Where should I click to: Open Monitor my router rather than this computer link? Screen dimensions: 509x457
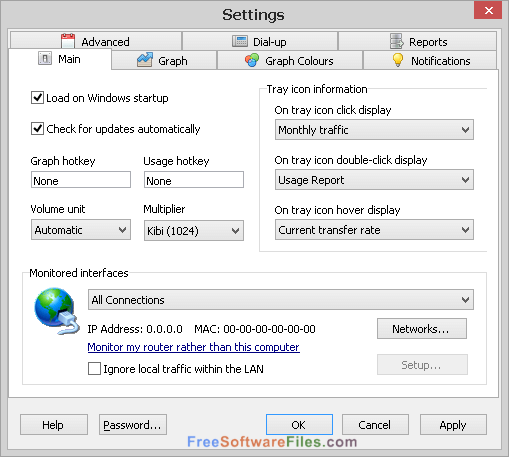click(193, 347)
